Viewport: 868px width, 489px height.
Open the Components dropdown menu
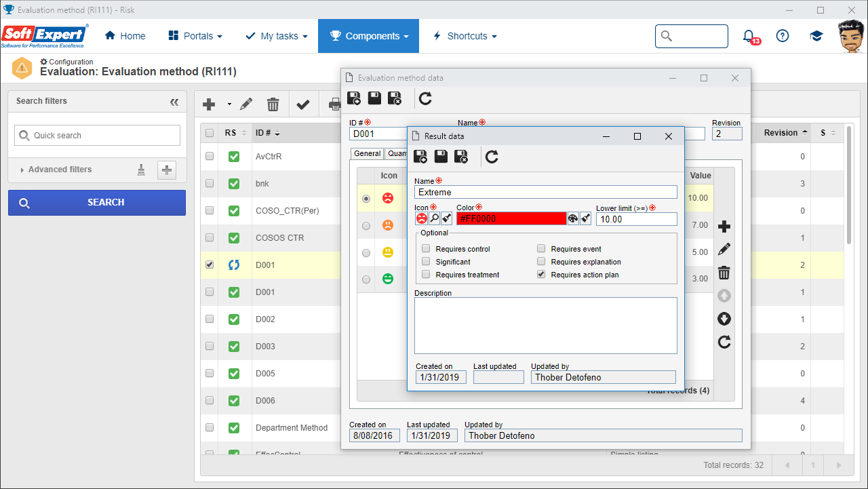point(368,36)
